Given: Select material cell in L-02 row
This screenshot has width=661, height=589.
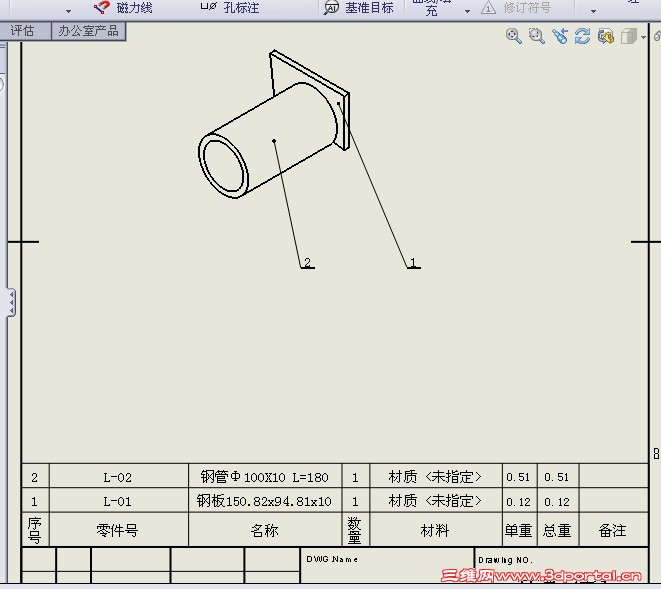Looking at the screenshot, I should 435,477.
